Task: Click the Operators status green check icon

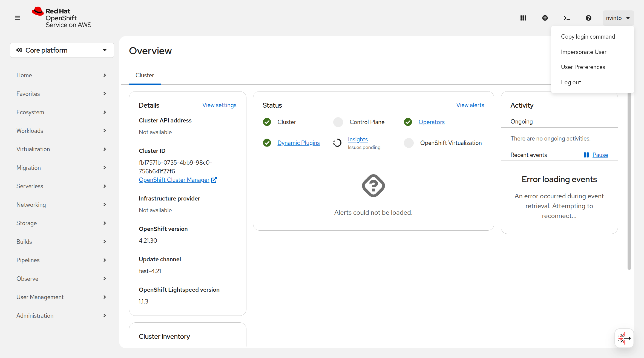Action: point(408,122)
